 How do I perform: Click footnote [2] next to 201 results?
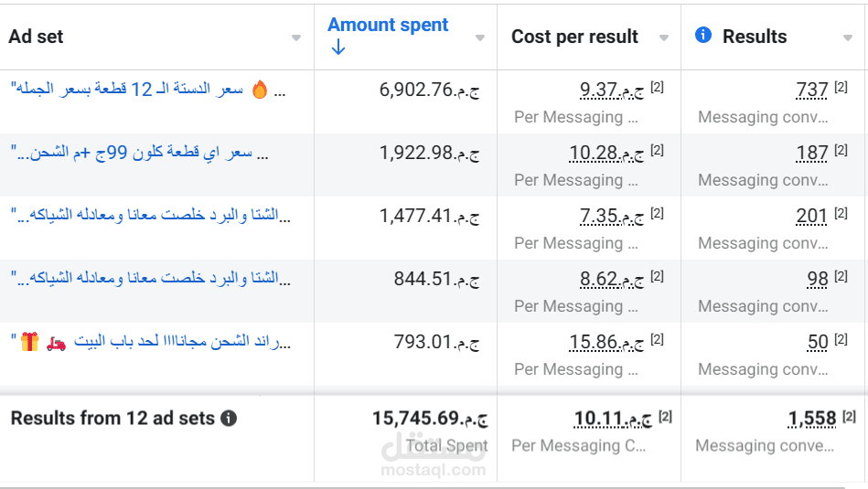[x=841, y=213]
